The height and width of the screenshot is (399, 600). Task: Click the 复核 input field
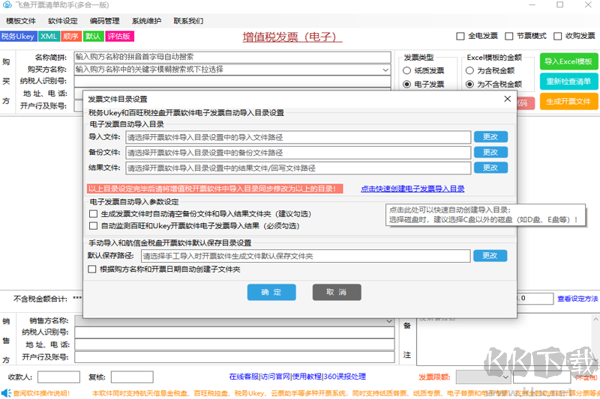(132, 377)
